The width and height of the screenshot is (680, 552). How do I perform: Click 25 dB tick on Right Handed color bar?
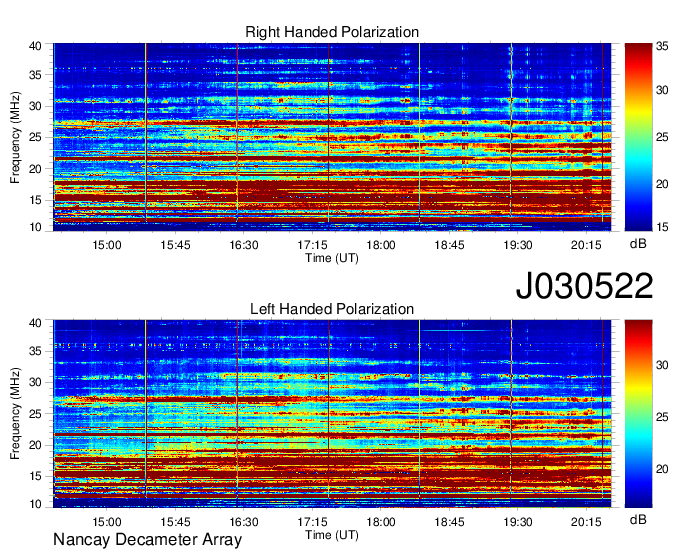662,137
